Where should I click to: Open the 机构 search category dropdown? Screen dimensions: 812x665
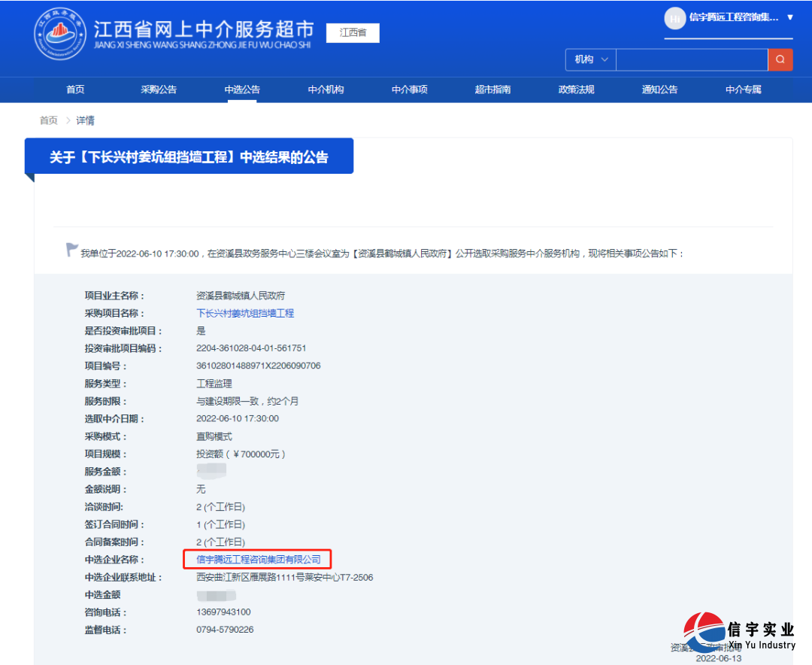pyautogui.click(x=589, y=59)
